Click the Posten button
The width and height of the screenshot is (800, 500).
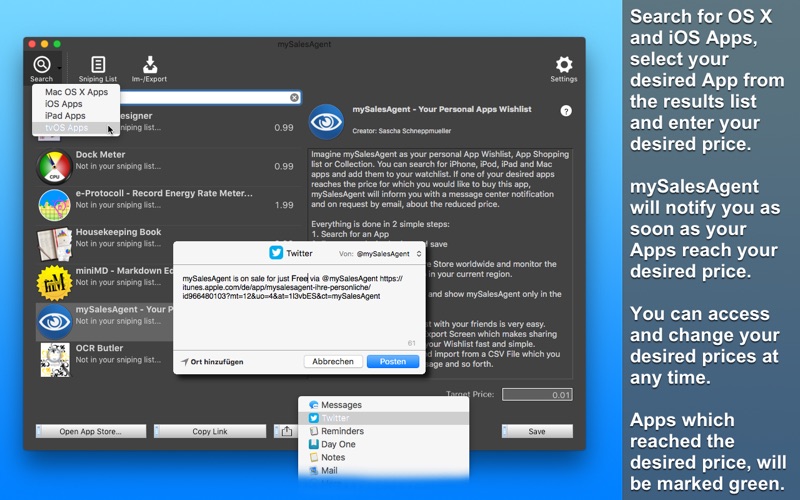click(x=393, y=361)
